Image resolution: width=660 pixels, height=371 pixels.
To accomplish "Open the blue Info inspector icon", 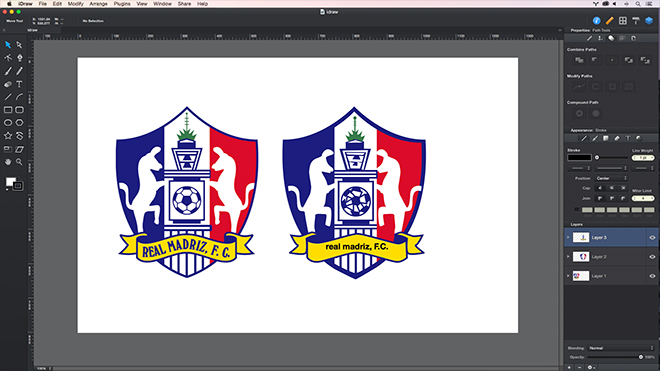I will (596, 21).
